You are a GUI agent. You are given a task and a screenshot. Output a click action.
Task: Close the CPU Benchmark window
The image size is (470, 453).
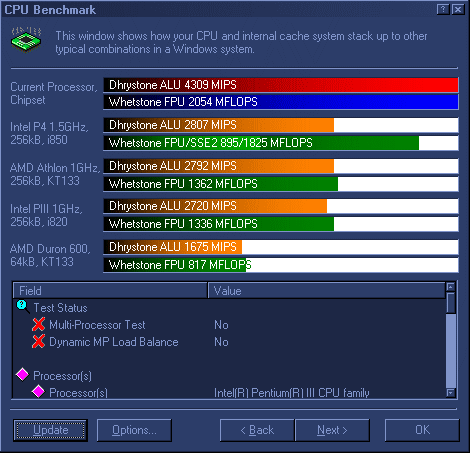click(x=458, y=10)
